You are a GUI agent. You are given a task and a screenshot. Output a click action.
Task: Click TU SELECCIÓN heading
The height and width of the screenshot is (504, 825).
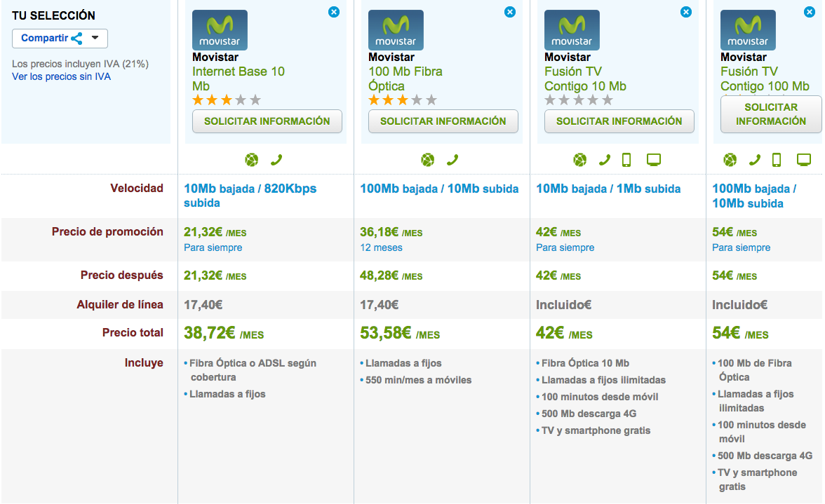point(53,15)
